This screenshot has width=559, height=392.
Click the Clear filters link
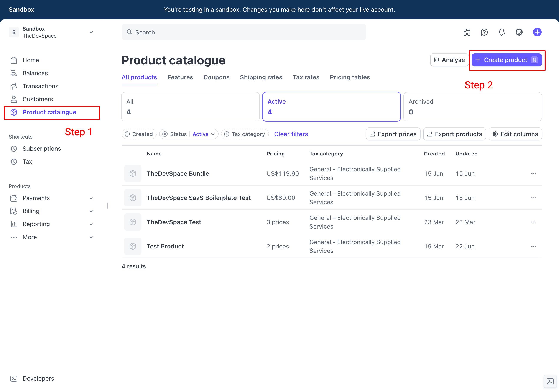(x=291, y=134)
